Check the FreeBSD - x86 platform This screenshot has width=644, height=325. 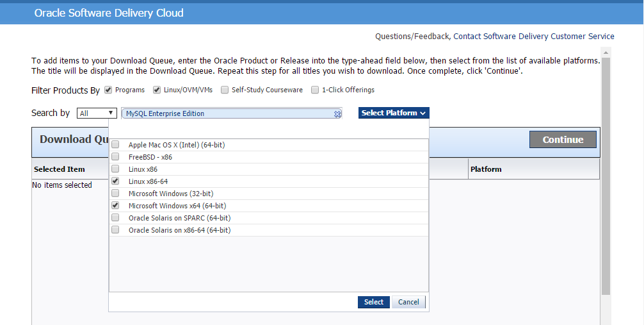pyautogui.click(x=115, y=157)
